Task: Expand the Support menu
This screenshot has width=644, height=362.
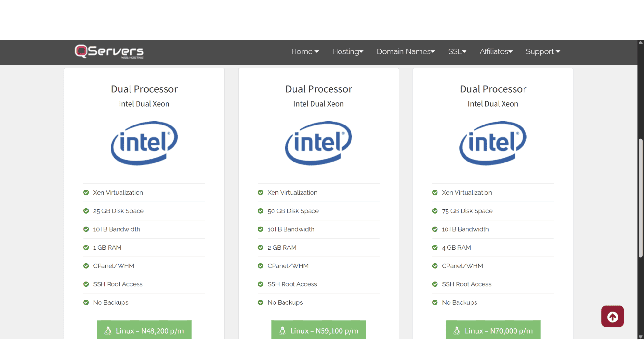Action: coord(543,51)
